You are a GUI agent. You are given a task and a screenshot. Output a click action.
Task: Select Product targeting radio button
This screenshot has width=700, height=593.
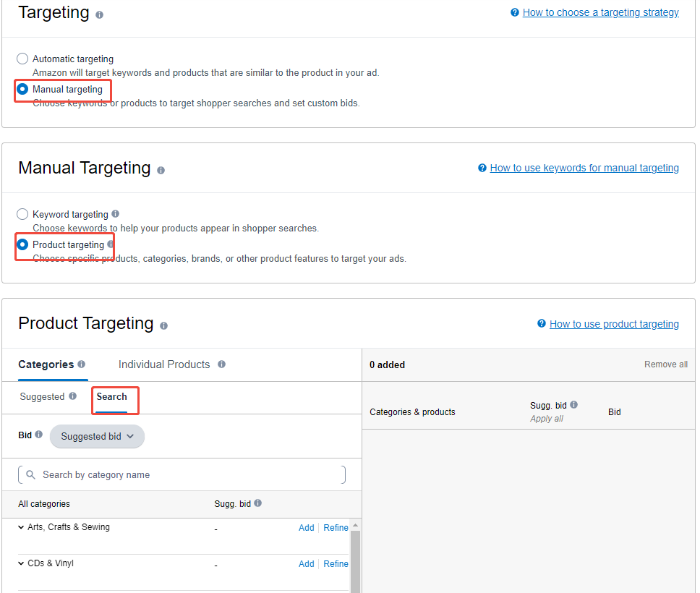pyautogui.click(x=22, y=244)
